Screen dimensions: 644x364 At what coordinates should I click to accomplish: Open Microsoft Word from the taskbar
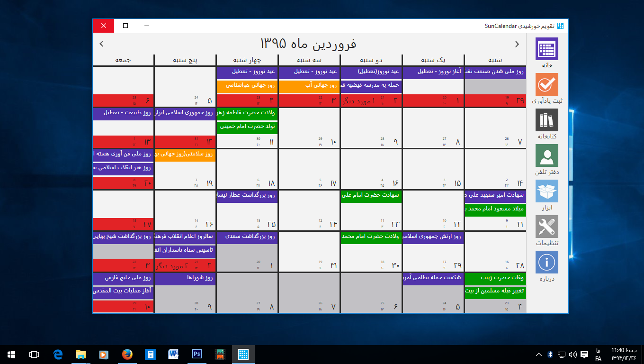[173, 355]
